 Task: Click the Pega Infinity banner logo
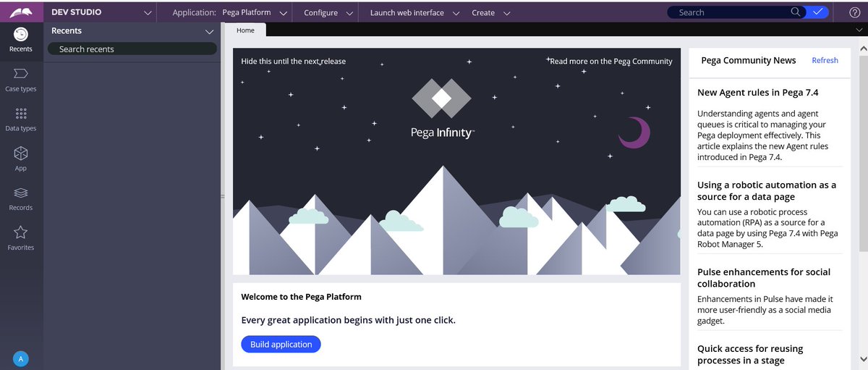[442, 109]
